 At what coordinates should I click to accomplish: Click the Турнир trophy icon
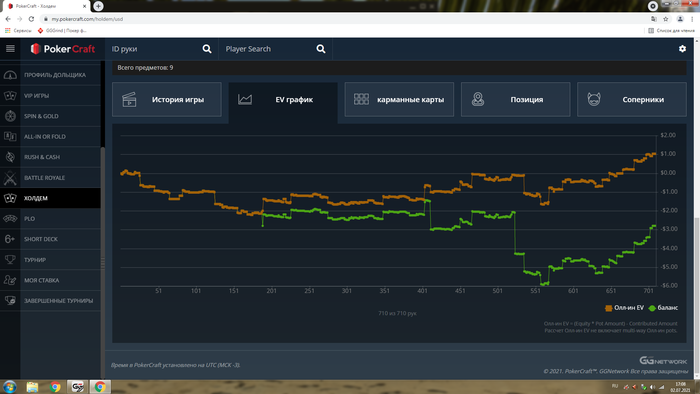(x=10, y=260)
